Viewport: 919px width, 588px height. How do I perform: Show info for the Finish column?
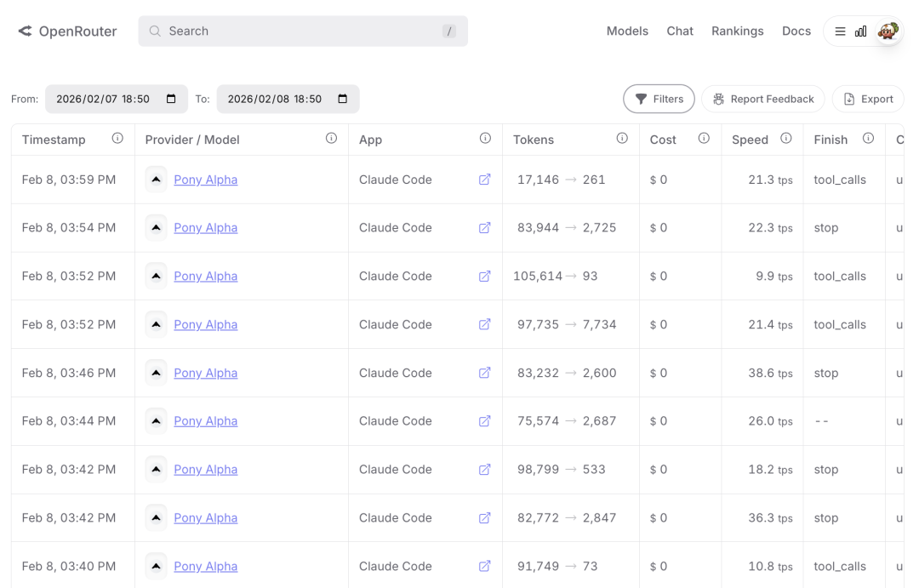coord(869,139)
